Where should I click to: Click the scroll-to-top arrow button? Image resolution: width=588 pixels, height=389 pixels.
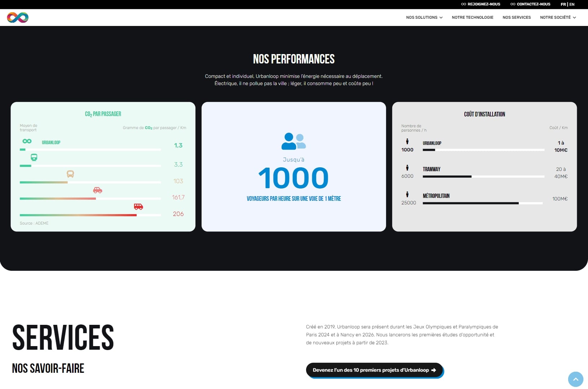coord(575,379)
